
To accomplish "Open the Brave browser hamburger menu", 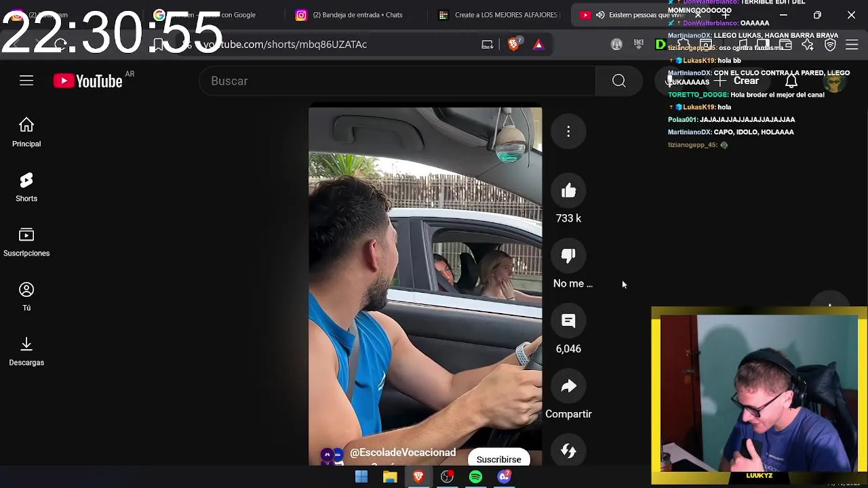I will (852, 44).
